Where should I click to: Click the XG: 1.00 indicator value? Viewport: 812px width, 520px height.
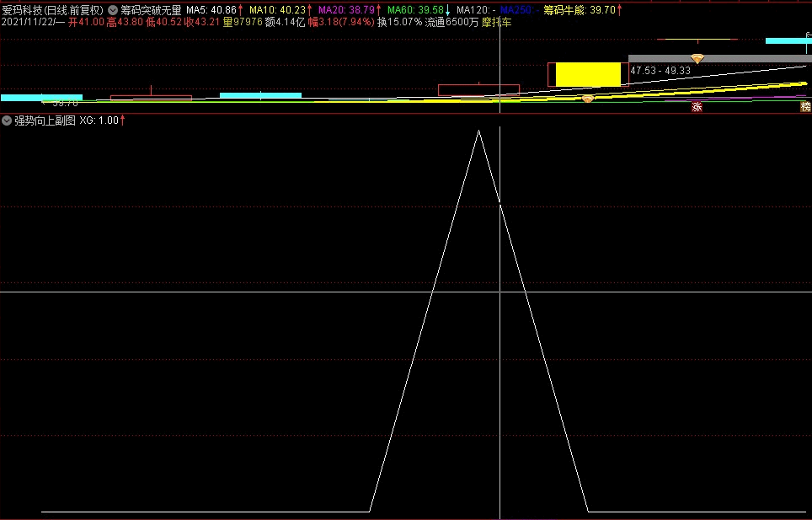click(x=99, y=121)
